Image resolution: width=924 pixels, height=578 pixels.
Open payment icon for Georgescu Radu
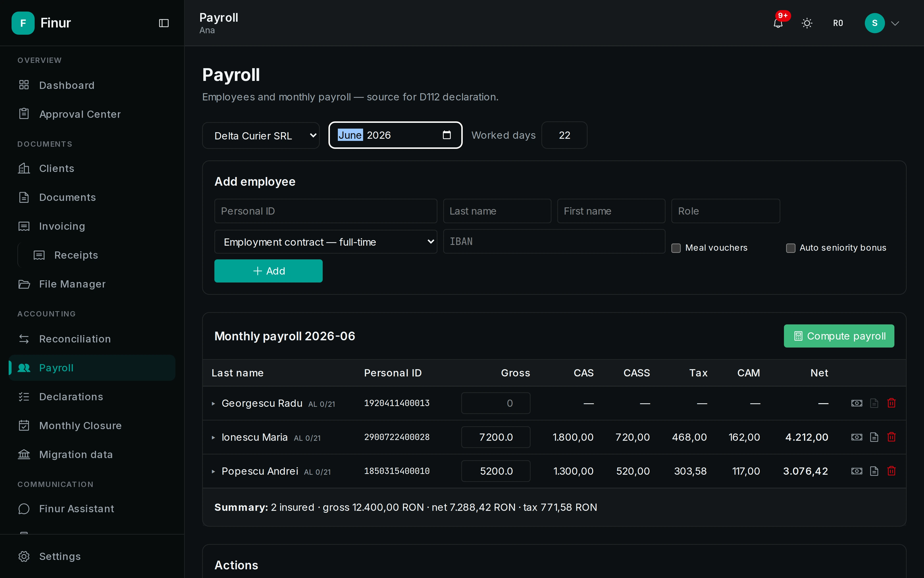point(856,403)
